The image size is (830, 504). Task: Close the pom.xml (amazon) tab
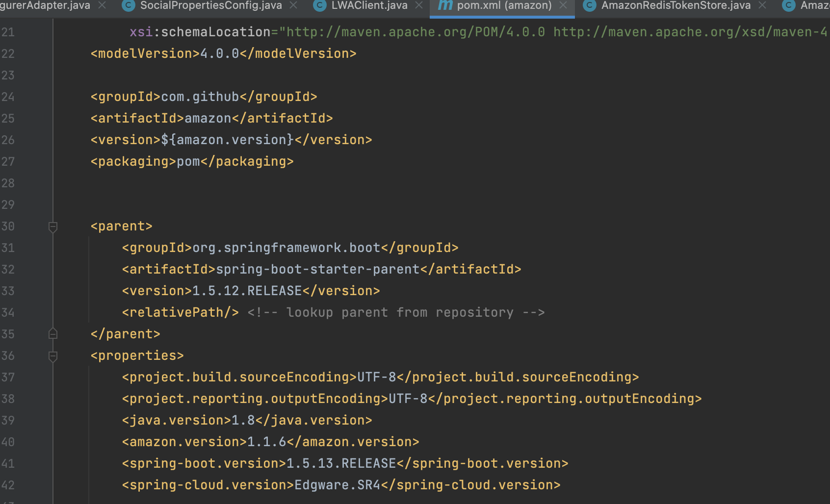(x=563, y=5)
